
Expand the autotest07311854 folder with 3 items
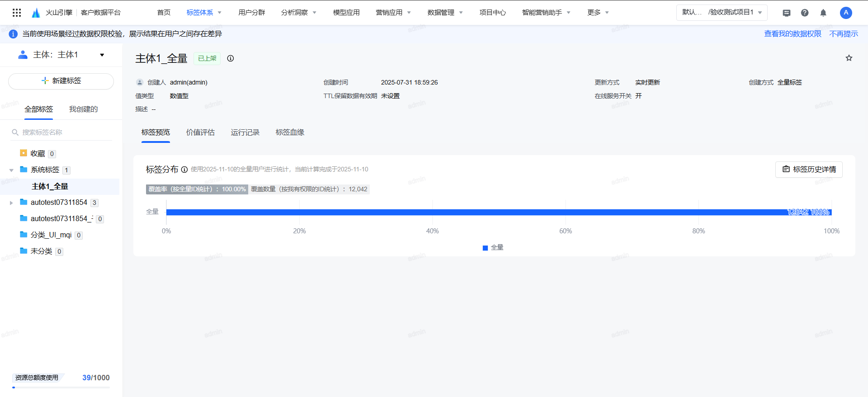[x=11, y=203]
